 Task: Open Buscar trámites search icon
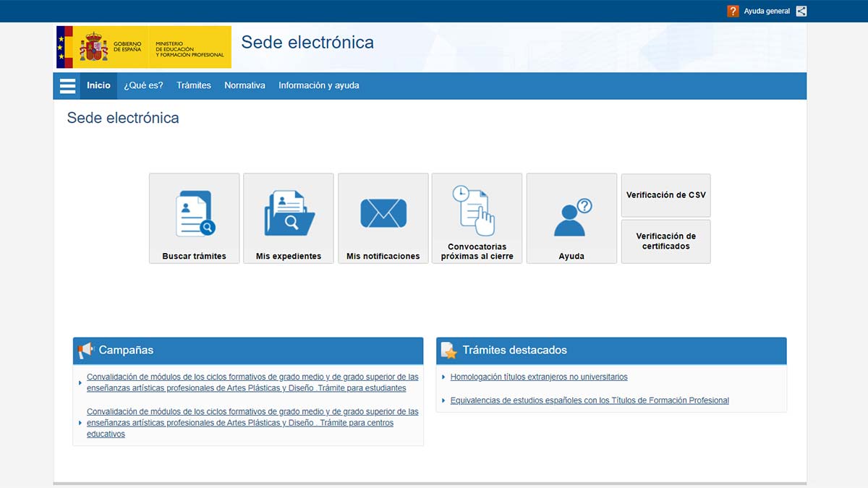click(x=194, y=212)
